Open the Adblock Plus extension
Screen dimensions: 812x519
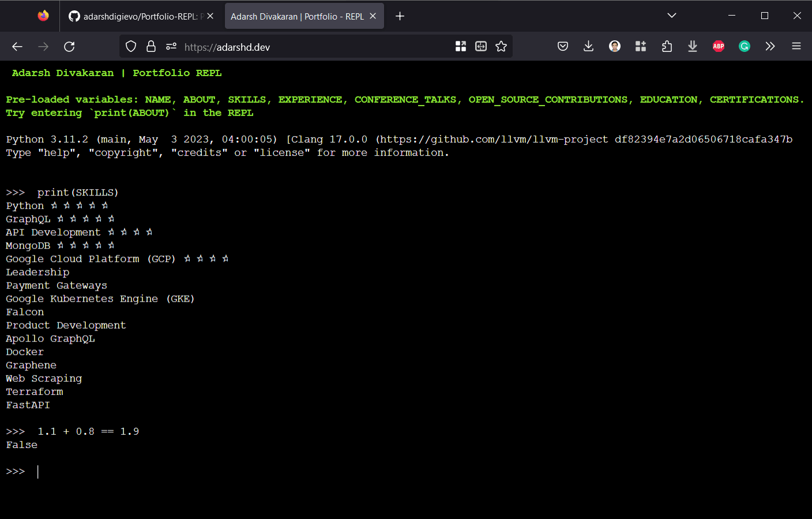pyautogui.click(x=719, y=47)
